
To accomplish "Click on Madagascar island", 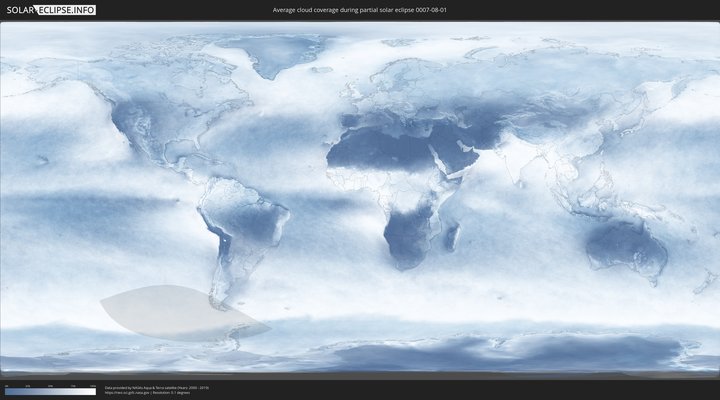I will pyautogui.click(x=453, y=236).
